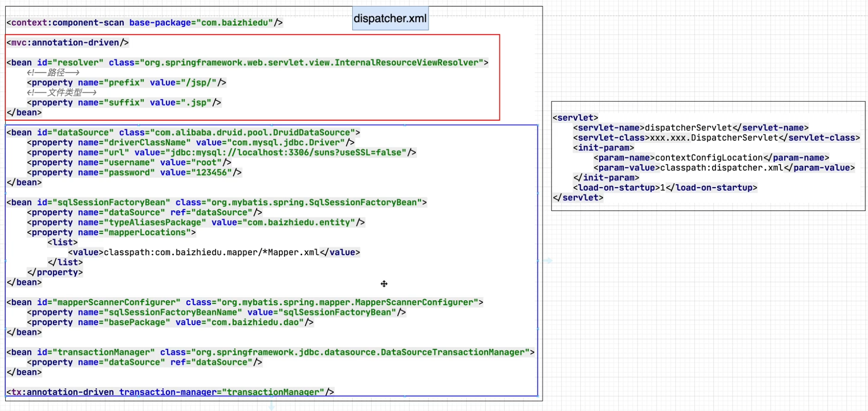
Task: Click the param-value classpath:dispatcher.xml line
Action: [723, 168]
